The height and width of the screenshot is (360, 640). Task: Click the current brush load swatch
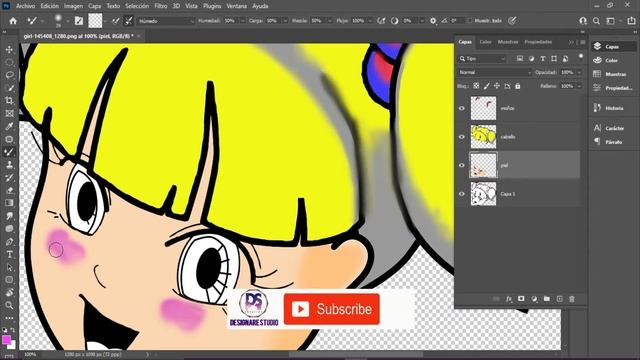95,21
